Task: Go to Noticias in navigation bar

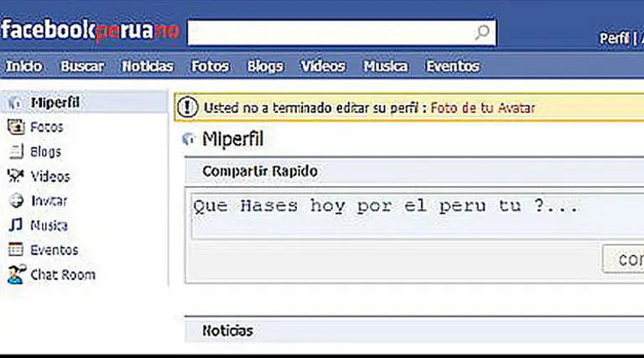Action: click(148, 66)
